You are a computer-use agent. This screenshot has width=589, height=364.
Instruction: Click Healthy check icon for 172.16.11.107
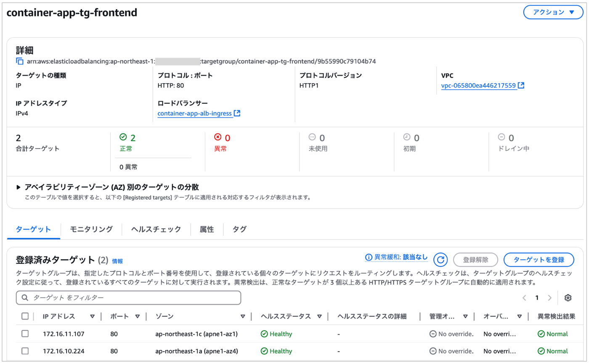(264, 334)
